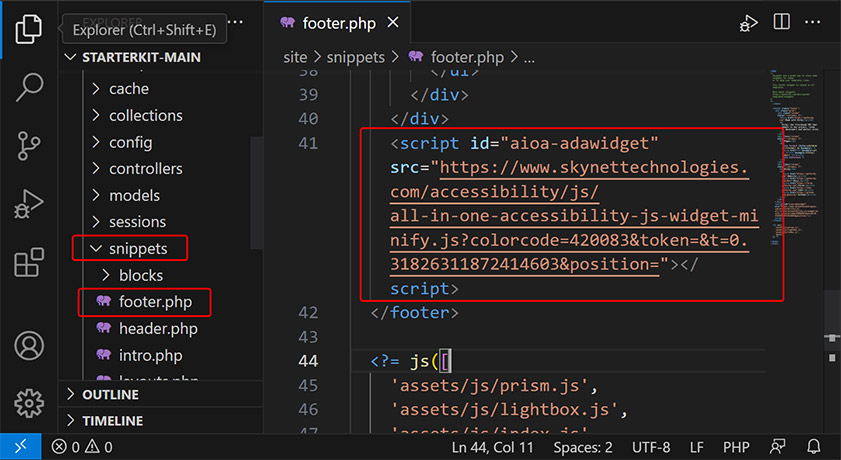Open Explorer panel Views and More Actions ellipsis
This screenshot has width=841, height=460.
[235, 22]
